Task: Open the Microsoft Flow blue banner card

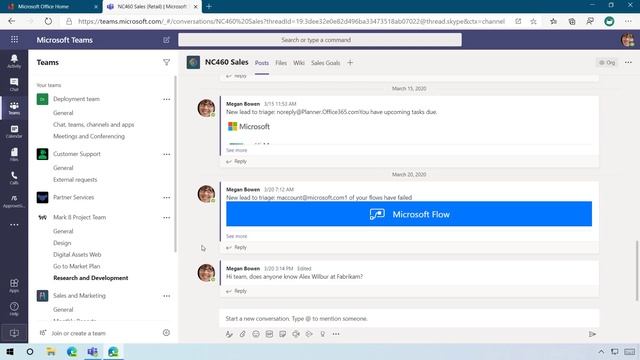Action: [x=409, y=214]
